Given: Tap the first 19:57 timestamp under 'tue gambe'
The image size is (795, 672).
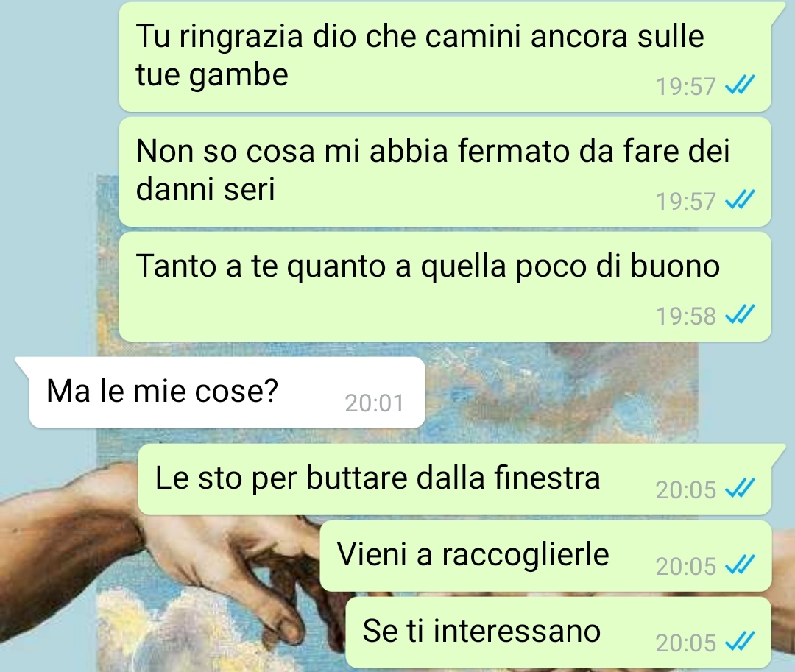Looking at the screenshot, I should [x=685, y=87].
